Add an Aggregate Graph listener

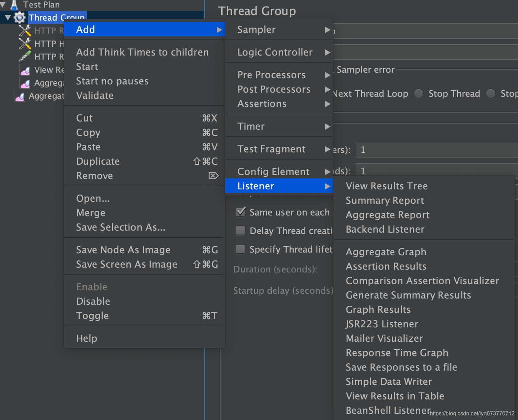(424, 252)
